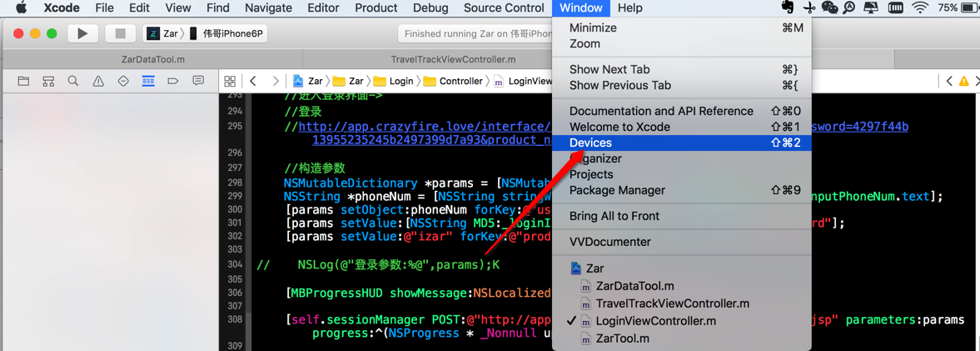Screen dimensions: 980x351
Task: Click the Apple menu icon
Action: point(21,8)
